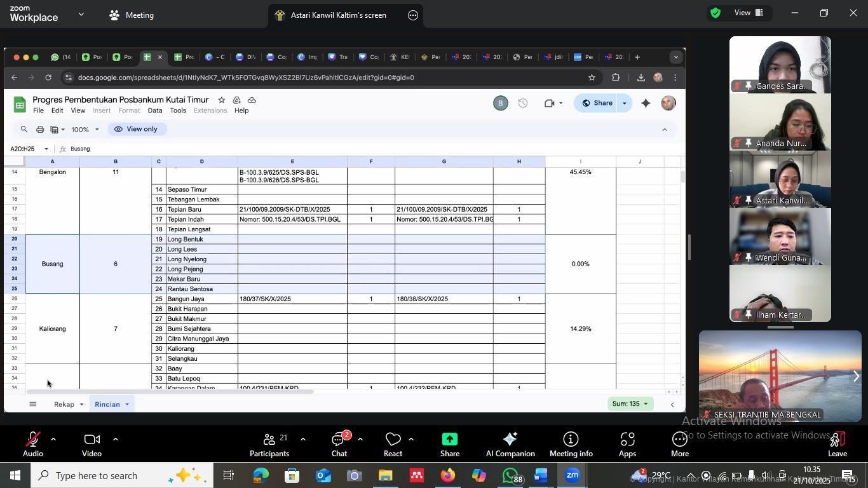868x488 pixels.
Task: Expand the audio options arrow
Action: pos(53,439)
